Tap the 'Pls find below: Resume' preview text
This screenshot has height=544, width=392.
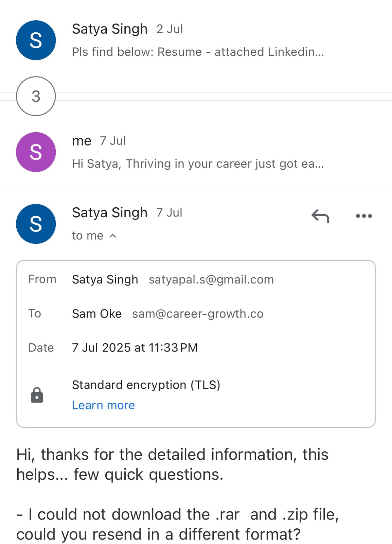point(198,52)
